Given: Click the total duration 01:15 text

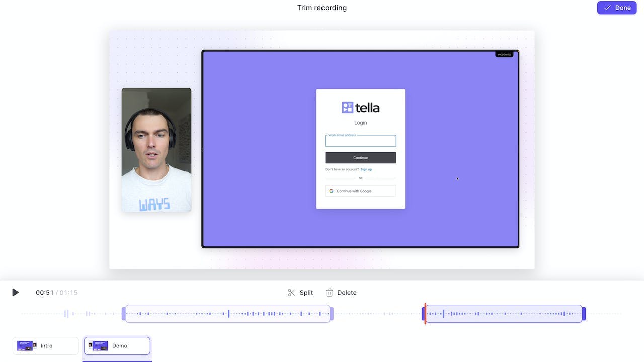Looking at the screenshot, I should (69, 293).
